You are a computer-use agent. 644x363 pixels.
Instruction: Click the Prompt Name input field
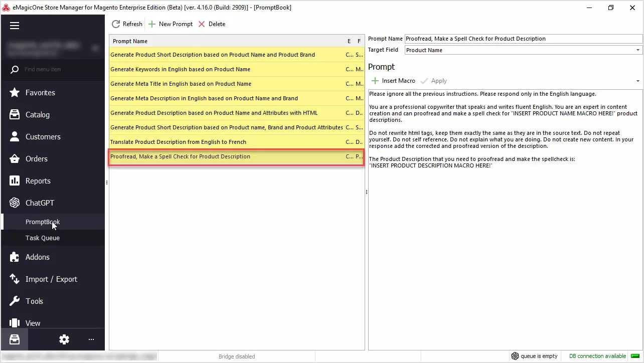pyautogui.click(x=523, y=39)
